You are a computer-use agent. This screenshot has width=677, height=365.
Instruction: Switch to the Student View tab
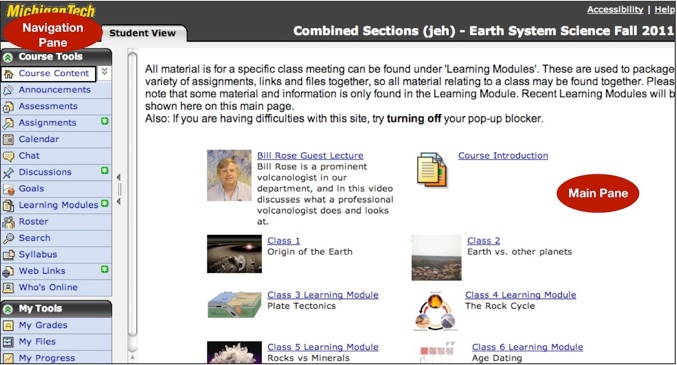pyautogui.click(x=142, y=33)
